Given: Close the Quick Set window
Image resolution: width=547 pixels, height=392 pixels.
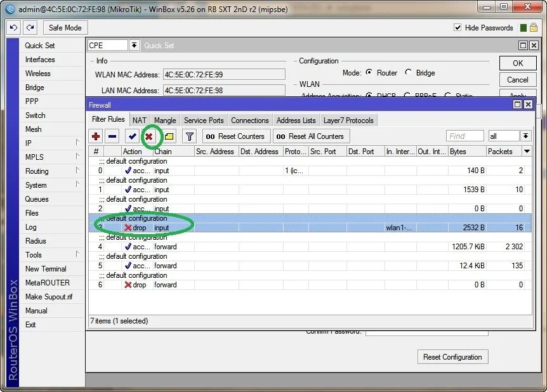Looking at the screenshot, I should pos(534,45).
